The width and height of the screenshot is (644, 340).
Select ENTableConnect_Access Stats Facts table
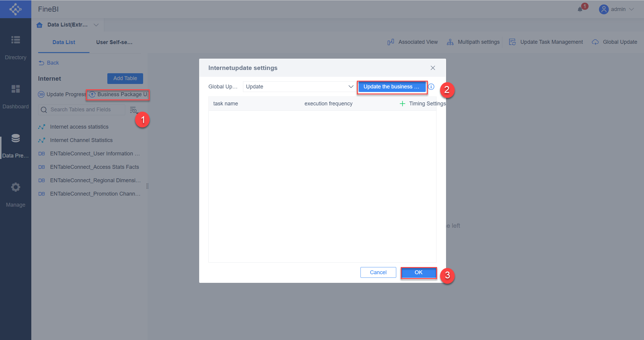(89, 167)
